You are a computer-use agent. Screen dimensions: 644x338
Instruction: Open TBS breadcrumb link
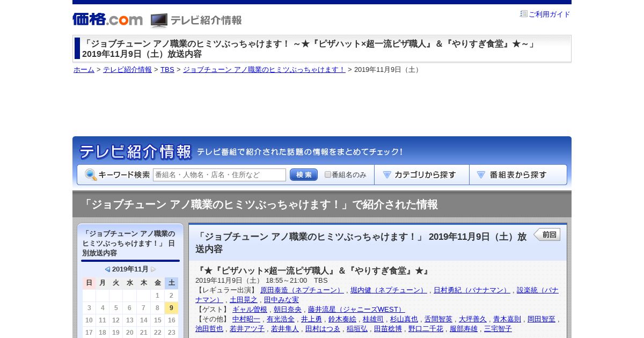167,70
